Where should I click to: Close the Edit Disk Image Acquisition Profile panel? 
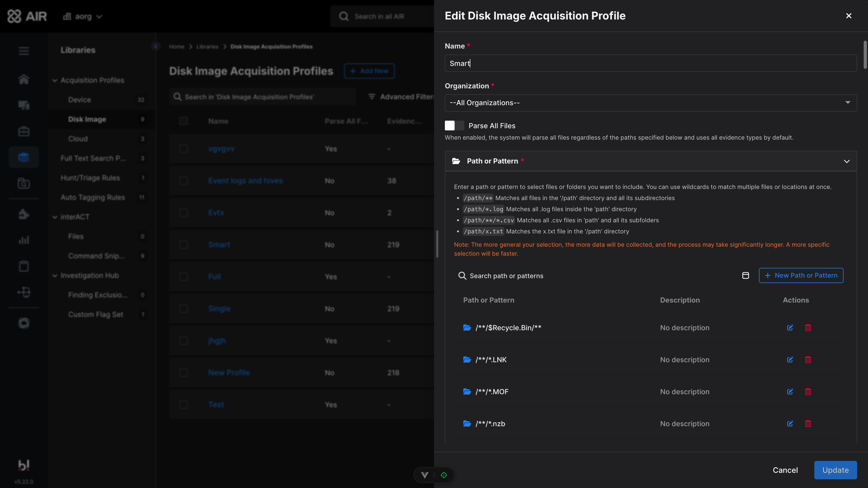point(849,16)
